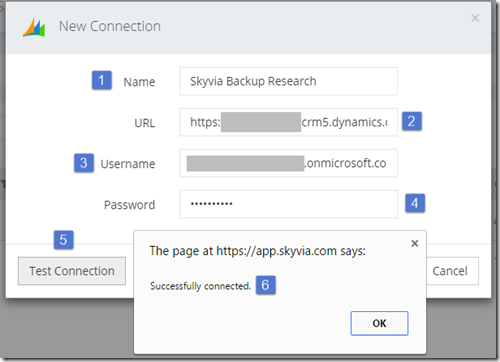500x362 pixels.
Task: Close the New Connection dialog
Action: tap(475, 18)
